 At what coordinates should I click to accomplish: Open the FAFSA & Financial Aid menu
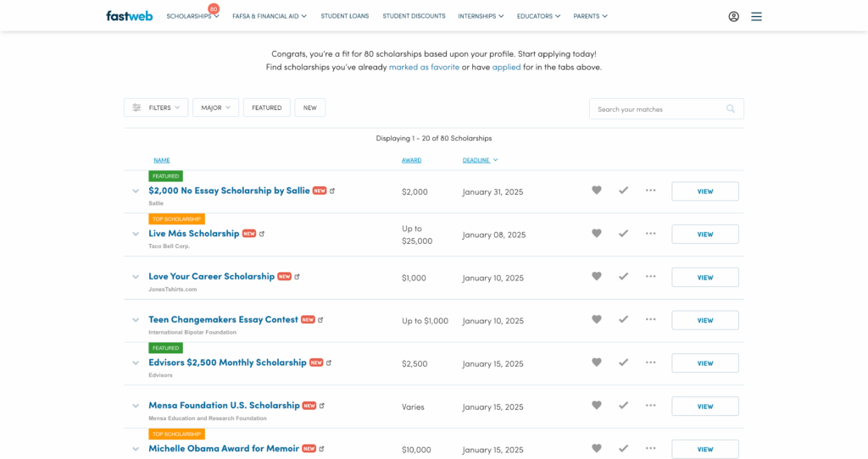pos(270,16)
